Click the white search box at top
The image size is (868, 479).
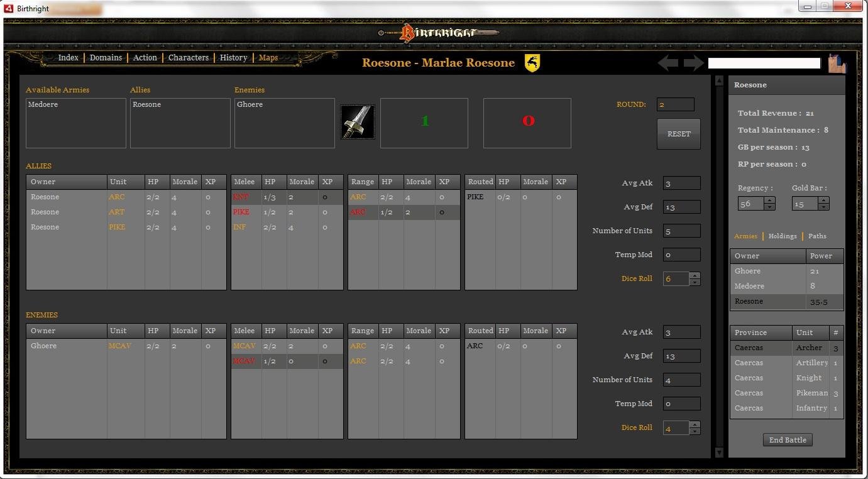764,63
